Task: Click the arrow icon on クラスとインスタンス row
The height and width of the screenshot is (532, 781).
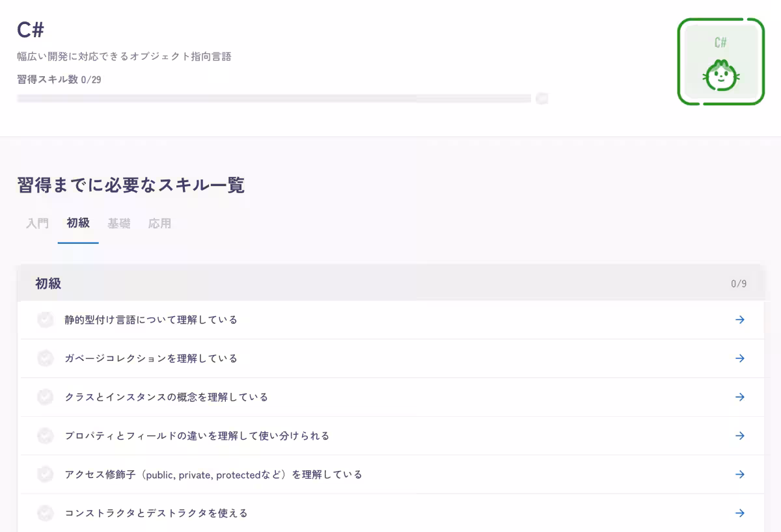Action: (740, 397)
